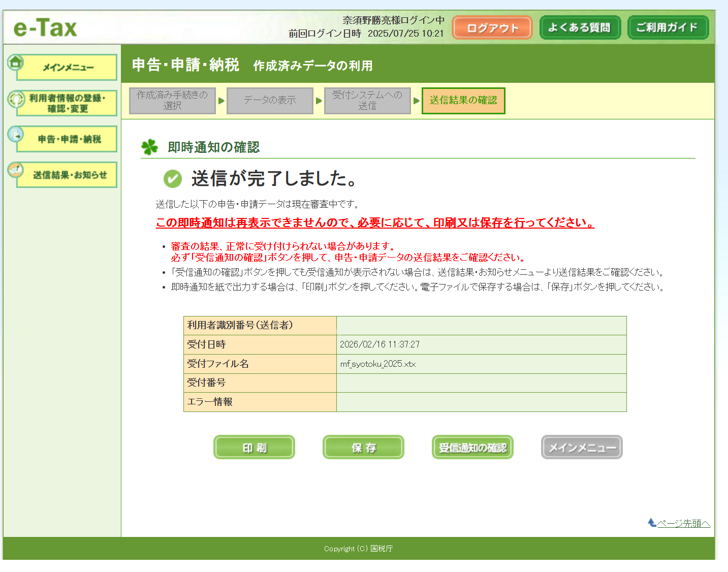Click the document icon beside 申告・申請・納税
The image size is (728, 572).
[x=16, y=135]
